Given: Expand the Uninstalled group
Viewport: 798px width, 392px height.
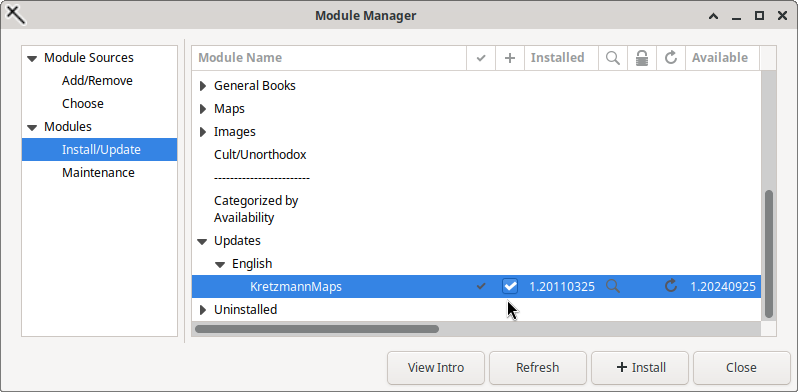Looking at the screenshot, I should 203,310.
